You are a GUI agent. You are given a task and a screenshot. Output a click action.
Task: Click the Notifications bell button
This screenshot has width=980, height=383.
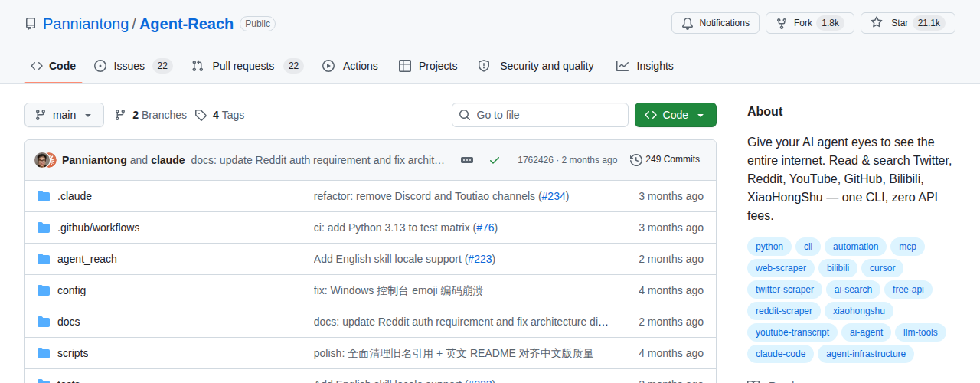[x=715, y=23]
